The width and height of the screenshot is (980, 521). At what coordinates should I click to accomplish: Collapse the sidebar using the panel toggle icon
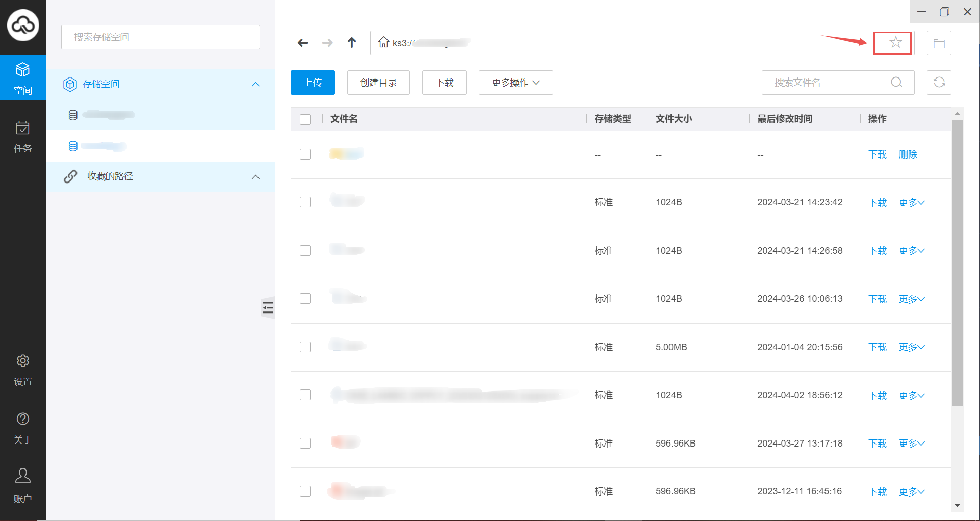268,307
